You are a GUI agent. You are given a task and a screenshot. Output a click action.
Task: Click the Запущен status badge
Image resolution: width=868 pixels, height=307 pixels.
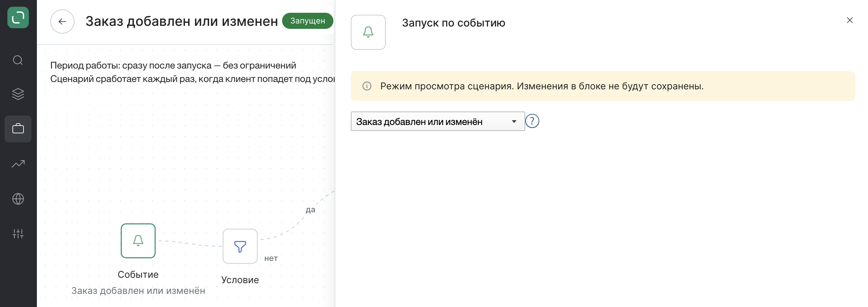307,21
